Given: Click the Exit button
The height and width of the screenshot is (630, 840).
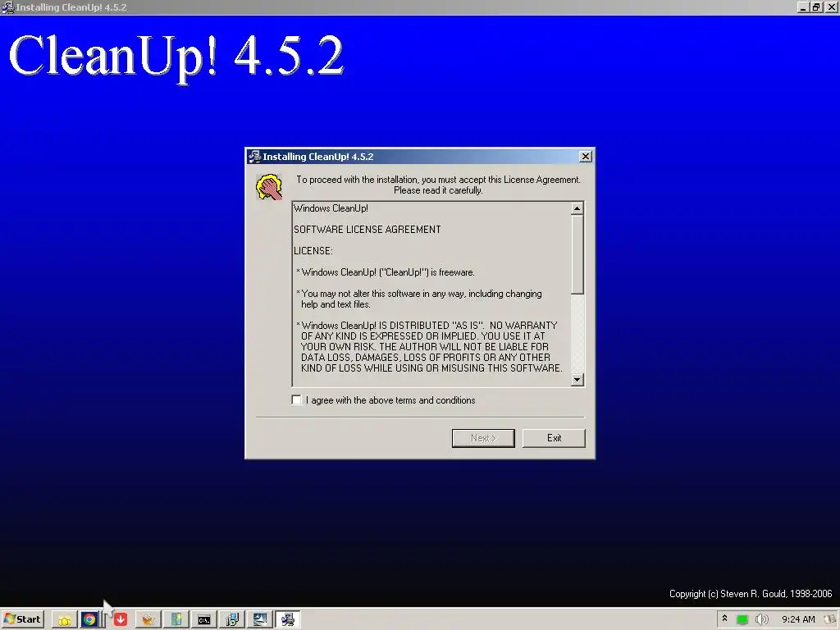Looking at the screenshot, I should [554, 438].
